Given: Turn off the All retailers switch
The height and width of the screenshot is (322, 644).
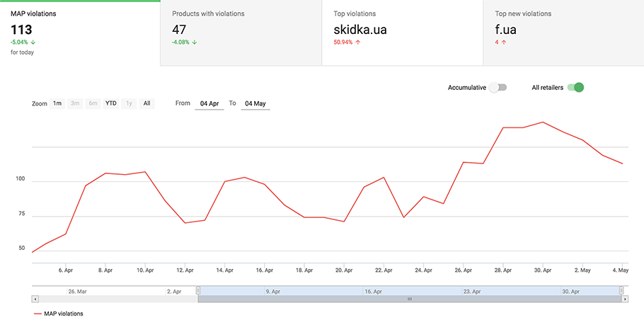Looking at the screenshot, I should point(575,88).
